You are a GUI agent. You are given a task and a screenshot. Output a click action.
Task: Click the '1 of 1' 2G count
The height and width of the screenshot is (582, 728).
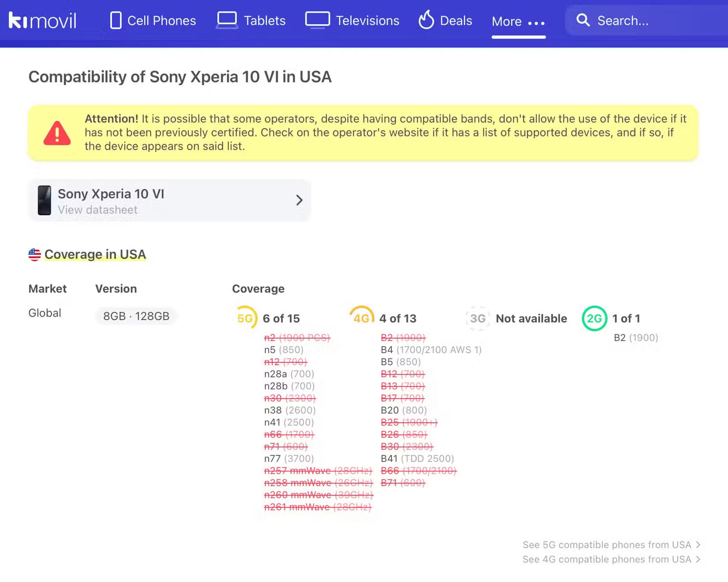pos(626,318)
